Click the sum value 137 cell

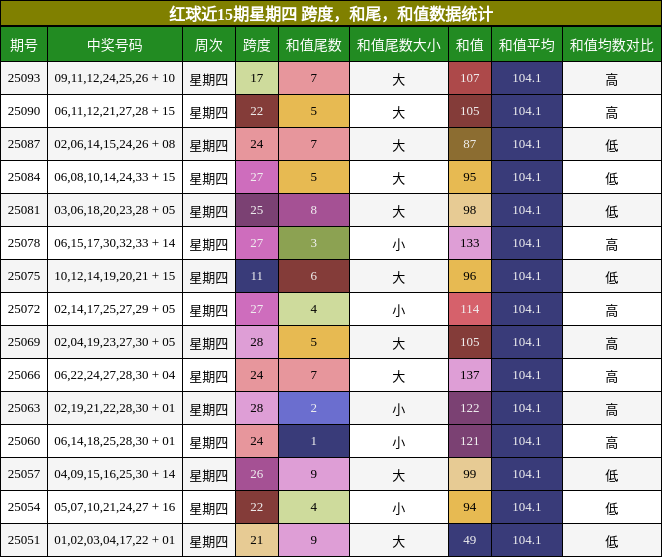click(x=470, y=375)
